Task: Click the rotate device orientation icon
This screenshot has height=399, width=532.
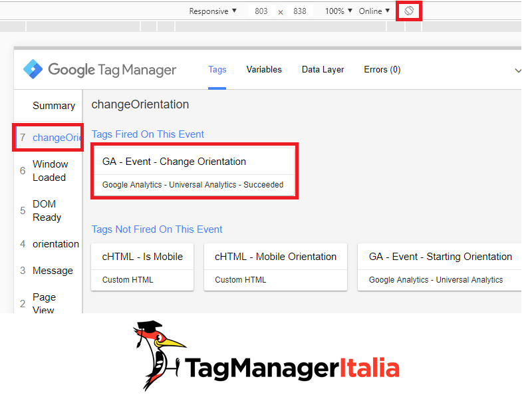Action: click(409, 11)
